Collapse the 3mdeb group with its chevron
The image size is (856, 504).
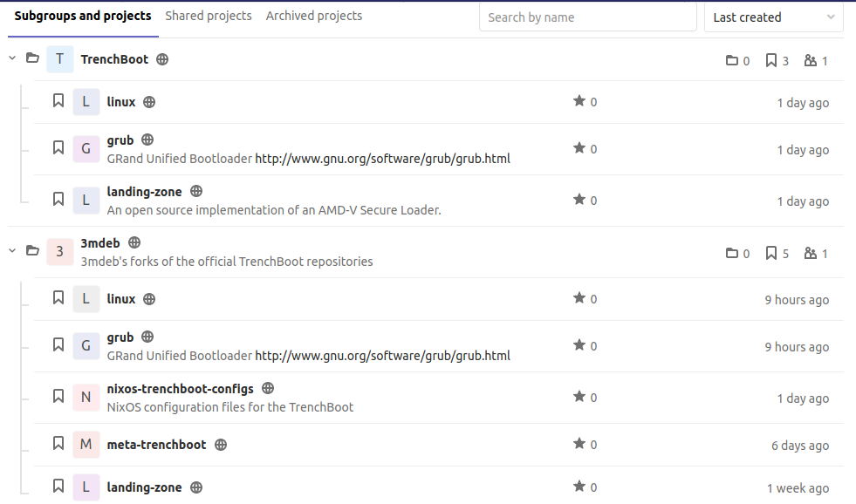(x=11, y=250)
